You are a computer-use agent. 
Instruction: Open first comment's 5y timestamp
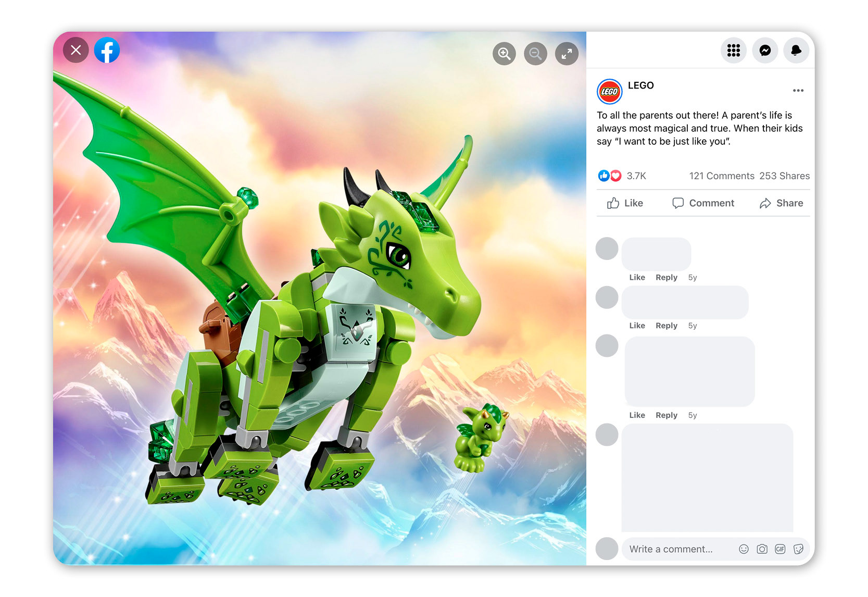pyautogui.click(x=693, y=278)
